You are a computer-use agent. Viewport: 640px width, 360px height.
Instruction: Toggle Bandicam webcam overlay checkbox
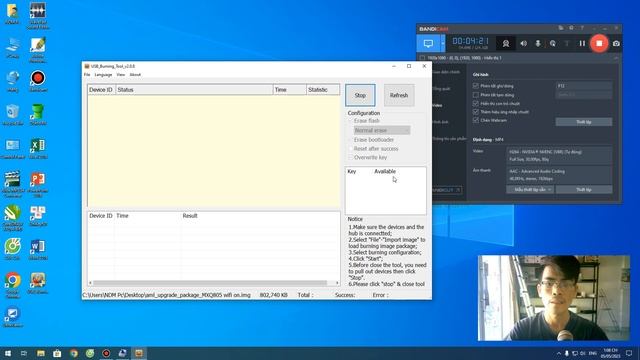(476, 120)
